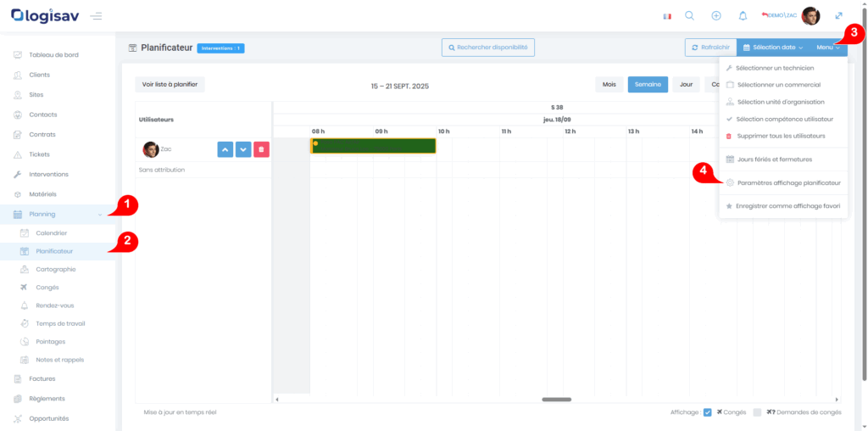Uncheck the Congés display checkbox
Image resolution: width=868 pixels, height=431 pixels.
[x=707, y=412]
